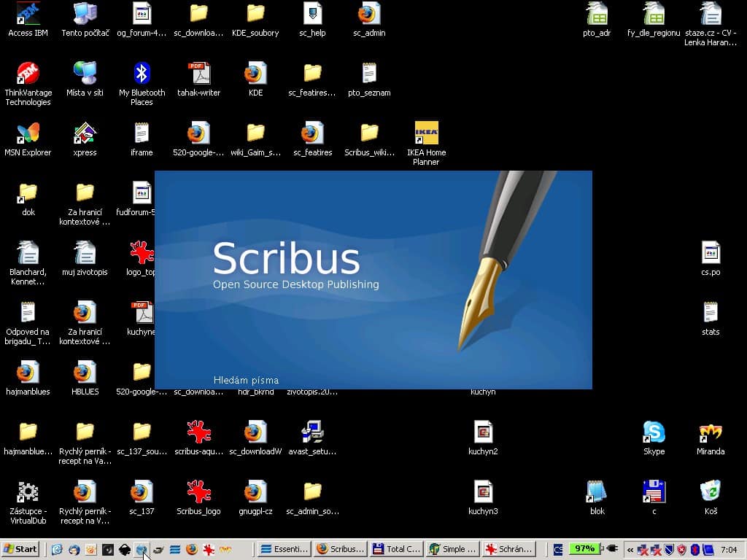Switch to Essenti... taskbar window

coord(285,549)
